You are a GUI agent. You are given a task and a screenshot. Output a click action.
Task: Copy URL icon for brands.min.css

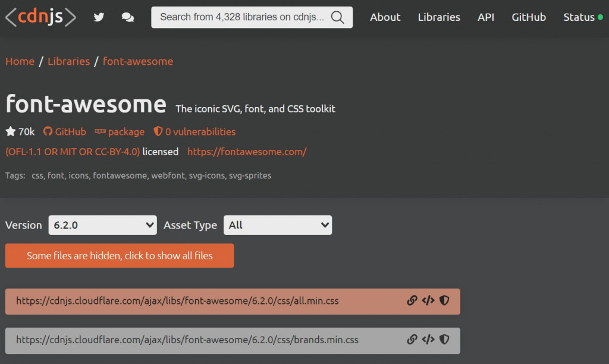[x=412, y=339]
